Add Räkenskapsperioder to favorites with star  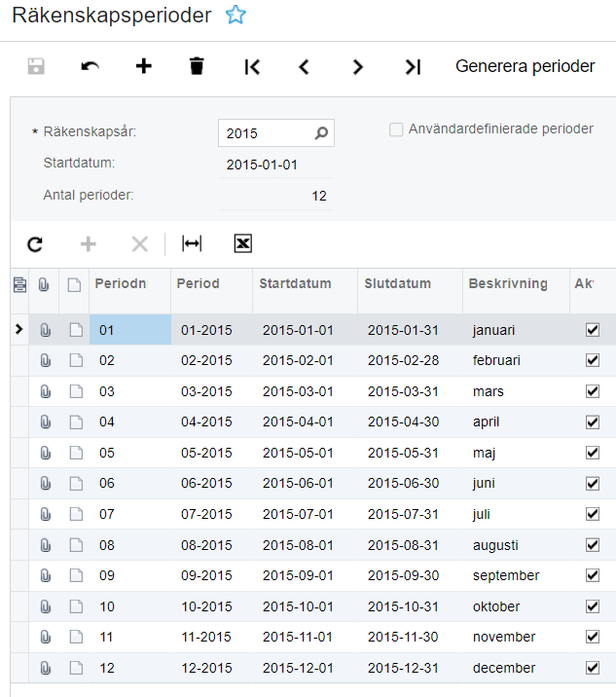[x=236, y=16]
